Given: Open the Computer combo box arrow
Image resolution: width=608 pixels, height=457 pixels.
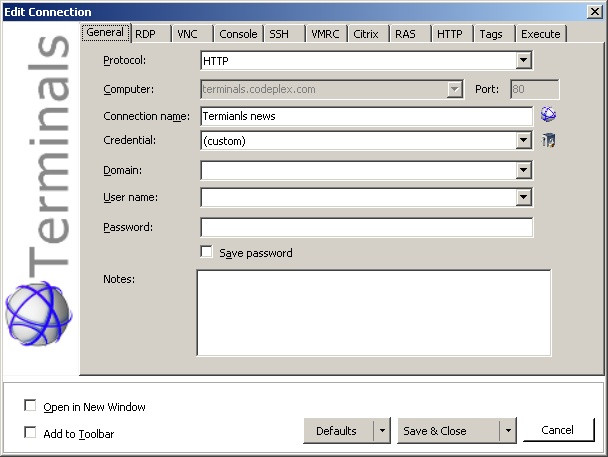Looking at the screenshot, I should (454, 90).
